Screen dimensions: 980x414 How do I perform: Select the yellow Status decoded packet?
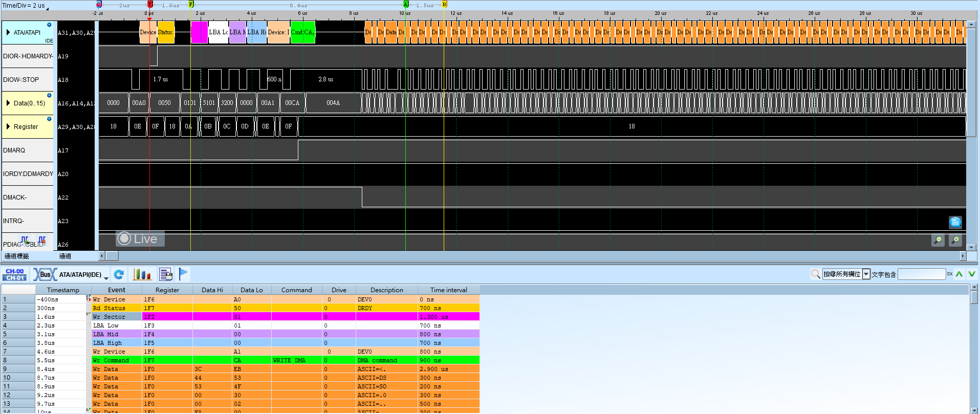(166, 32)
